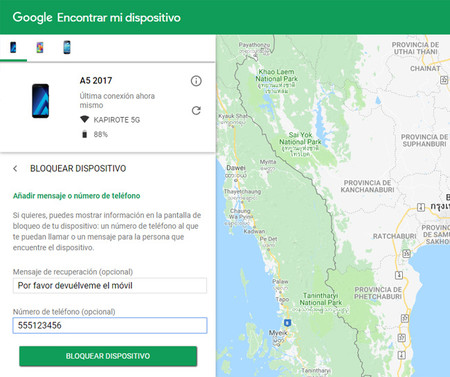This screenshot has width=450, height=377.
Task: Click Provincia de Kanchanaburi map label
Action: coord(367,186)
